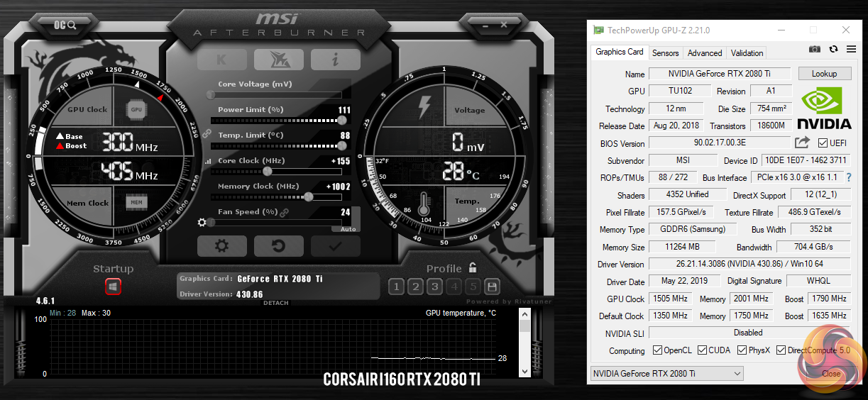Click the Power Limit slider handle
This screenshot has width=868, height=400.
click(342, 120)
